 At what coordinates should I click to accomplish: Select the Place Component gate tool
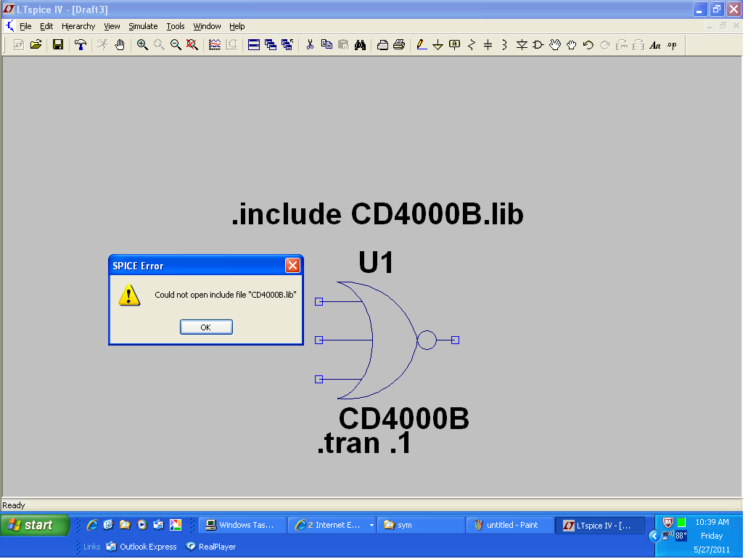[x=538, y=45]
